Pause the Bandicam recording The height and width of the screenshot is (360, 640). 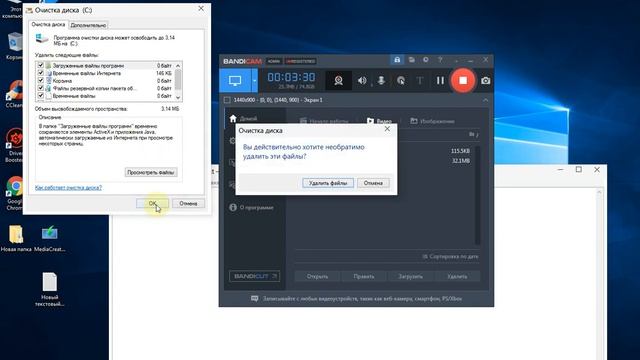[440, 80]
